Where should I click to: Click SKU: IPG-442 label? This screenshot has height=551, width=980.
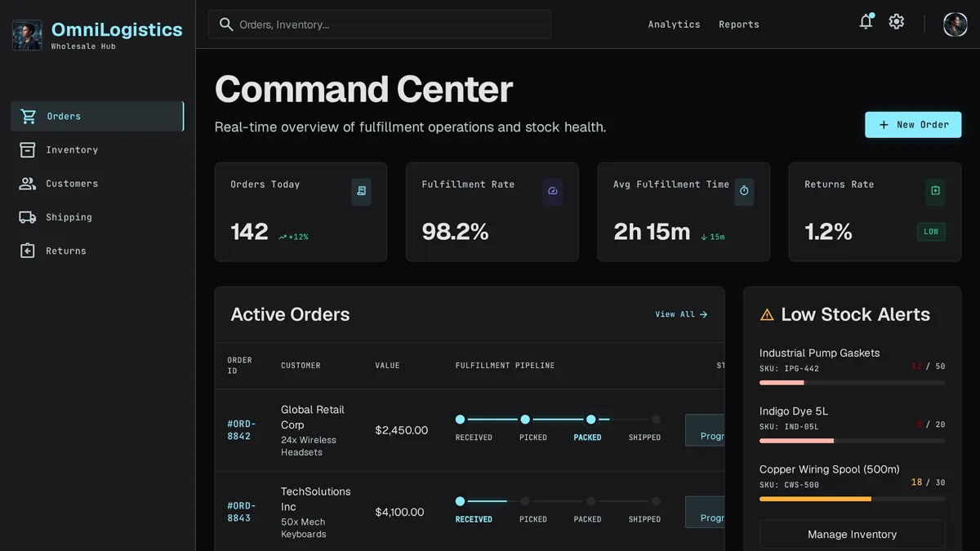pos(789,368)
